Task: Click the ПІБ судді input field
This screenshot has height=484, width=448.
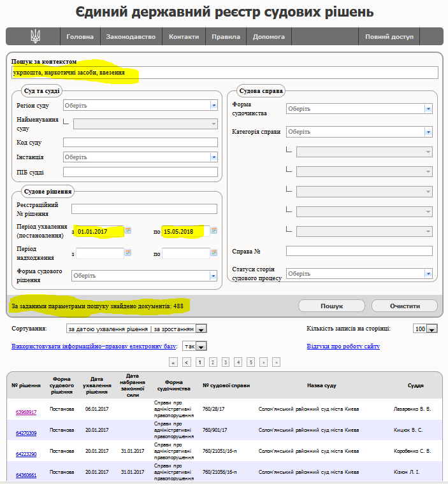Action: pos(140,172)
